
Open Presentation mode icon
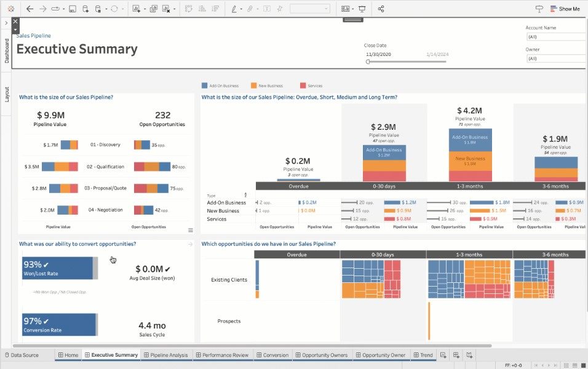pos(362,9)
